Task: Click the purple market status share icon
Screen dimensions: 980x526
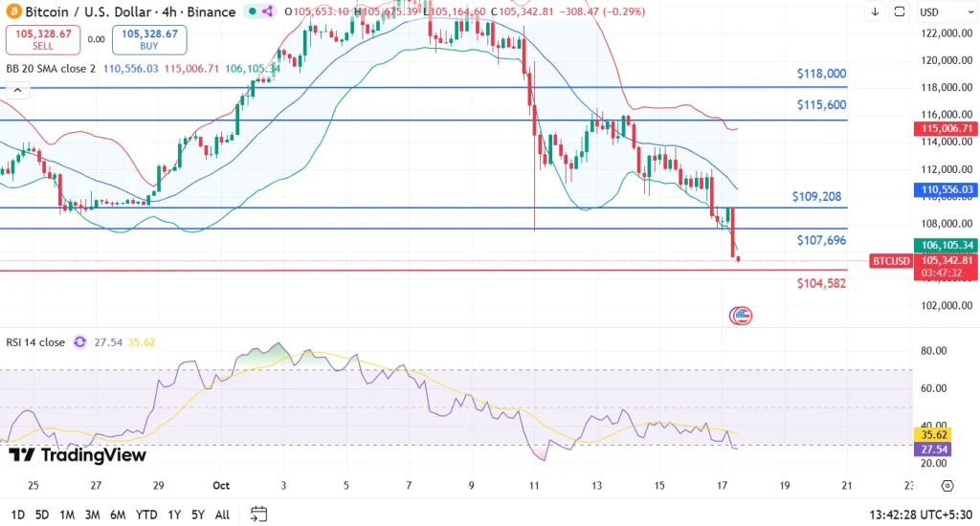Action: click(x=266, y=12)
